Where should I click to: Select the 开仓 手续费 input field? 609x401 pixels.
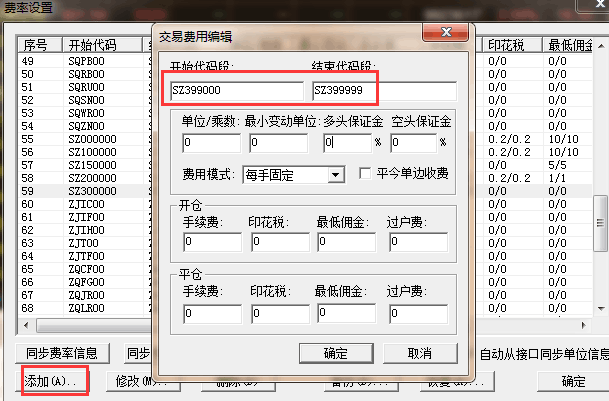coord(212,242)
